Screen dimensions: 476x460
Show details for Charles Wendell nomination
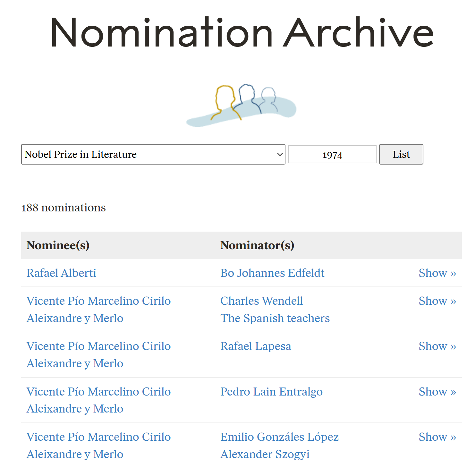pyautogui.click(x=437, y=301)
